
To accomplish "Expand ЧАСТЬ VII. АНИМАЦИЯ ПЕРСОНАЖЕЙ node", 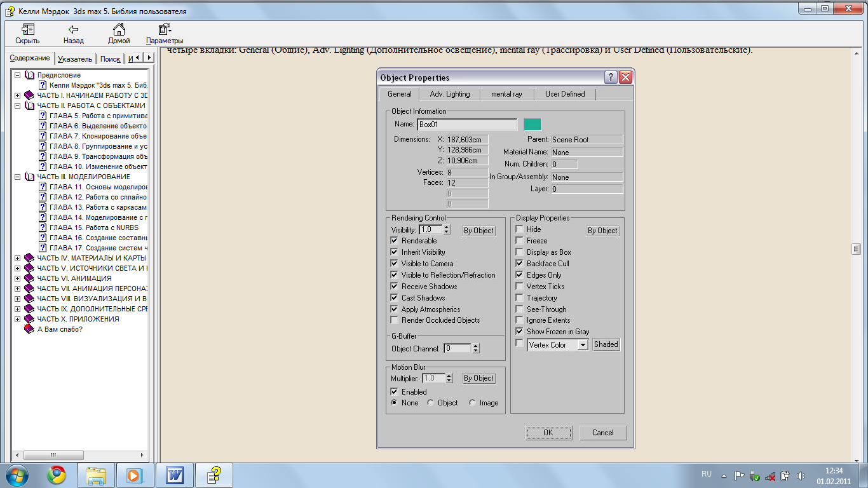I will [18, 288].
